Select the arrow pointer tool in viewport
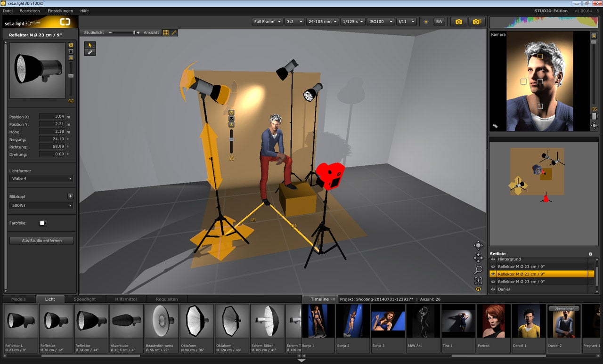The height and width of the screenshot is (364, 603). point(90,45)
